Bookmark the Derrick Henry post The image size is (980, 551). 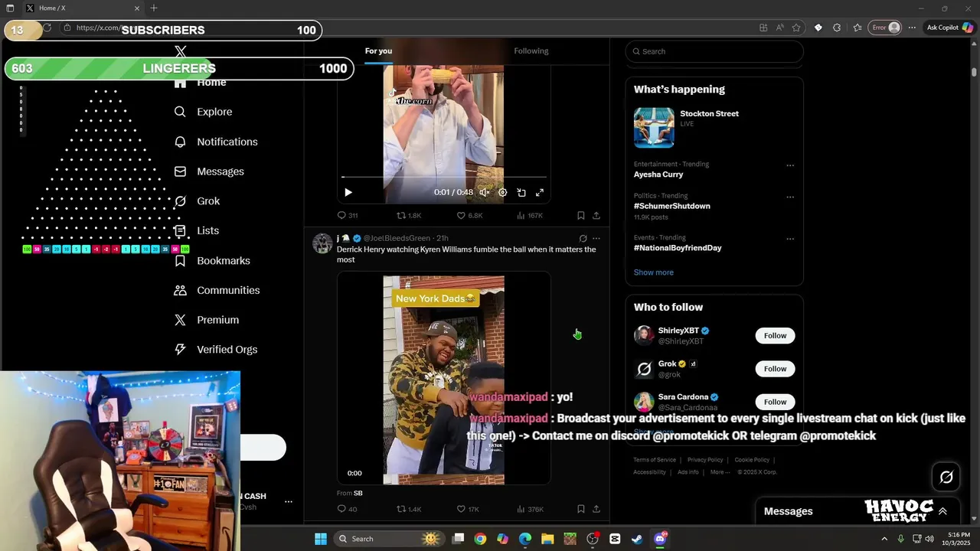(581, 509)
